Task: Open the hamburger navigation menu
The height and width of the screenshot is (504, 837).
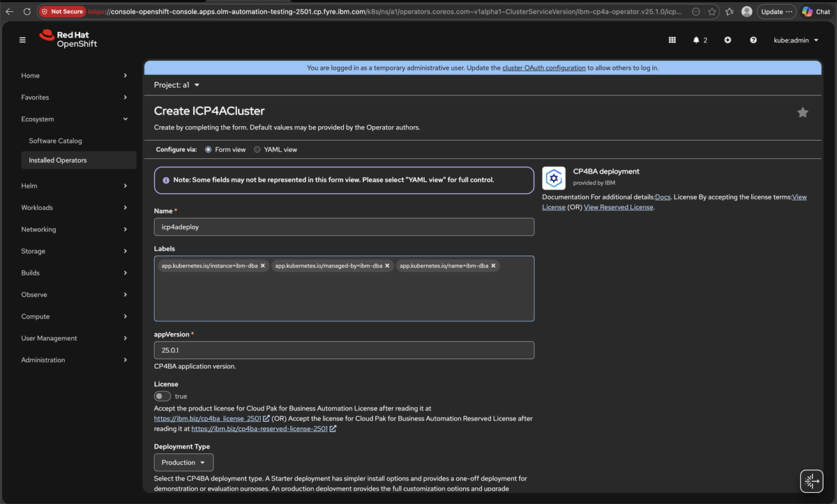Action: tap(22, 40)
